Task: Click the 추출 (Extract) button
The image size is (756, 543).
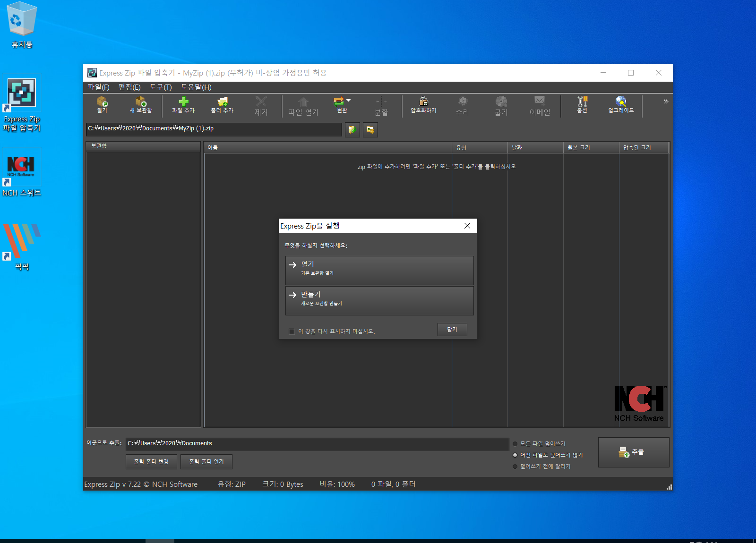Action: point(634,452)
